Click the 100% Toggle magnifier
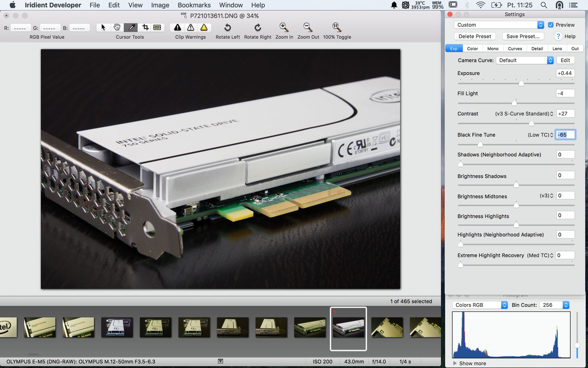 pos(337,27)
